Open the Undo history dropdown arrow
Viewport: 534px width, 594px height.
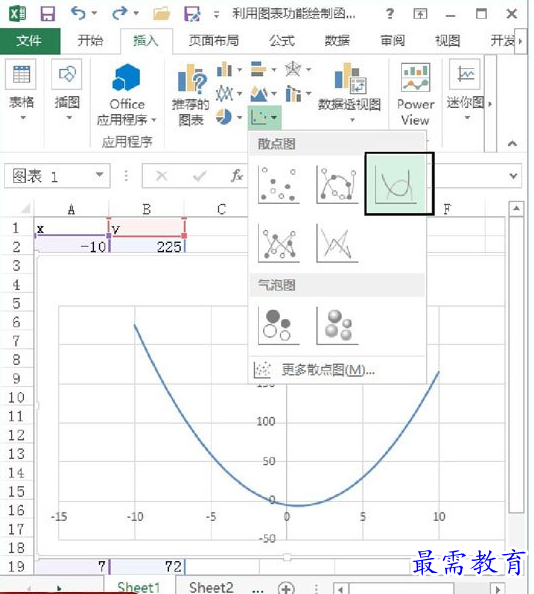tap(94, 13)
